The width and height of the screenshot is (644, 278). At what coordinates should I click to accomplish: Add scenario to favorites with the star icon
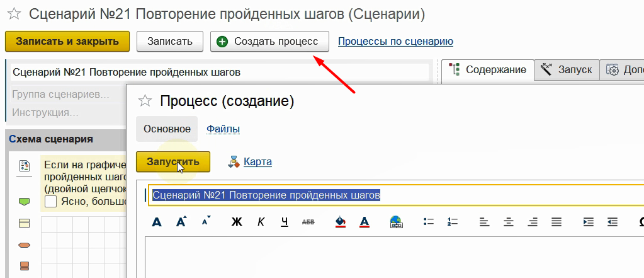14,14
